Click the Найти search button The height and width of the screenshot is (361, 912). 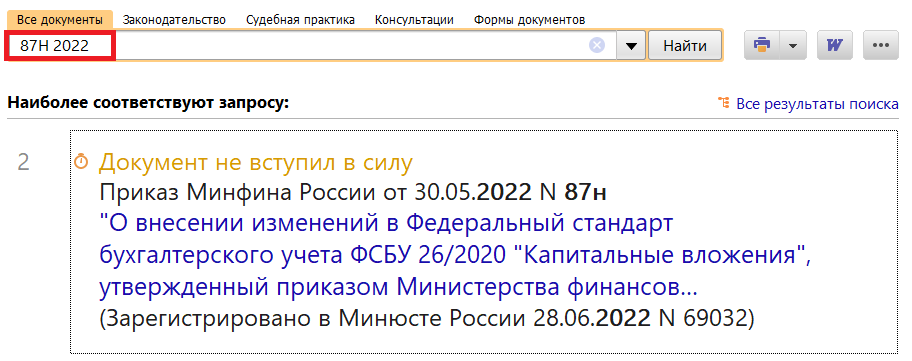pos(685,45)
